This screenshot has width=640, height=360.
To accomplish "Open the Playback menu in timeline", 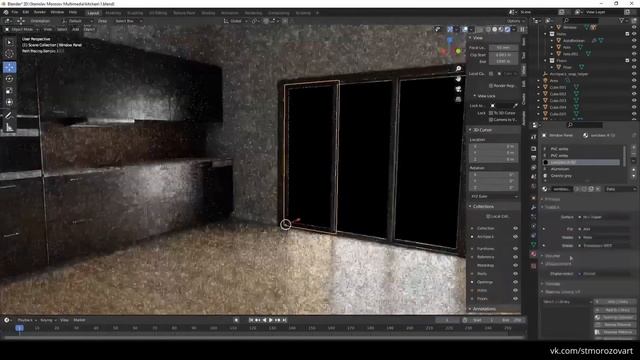I will click(26, 320).
